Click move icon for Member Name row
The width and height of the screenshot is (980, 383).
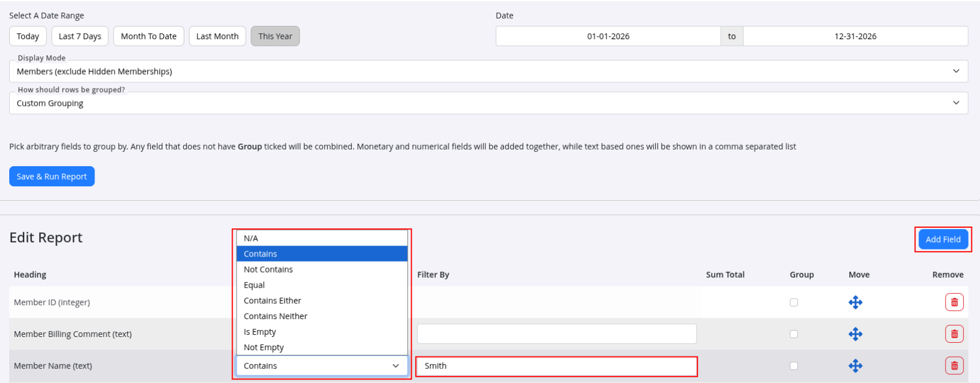coord(856,366)
